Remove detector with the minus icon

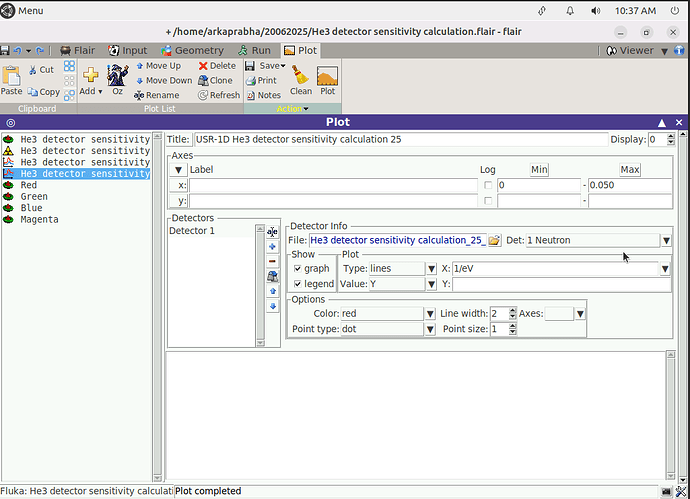point(272,261)
